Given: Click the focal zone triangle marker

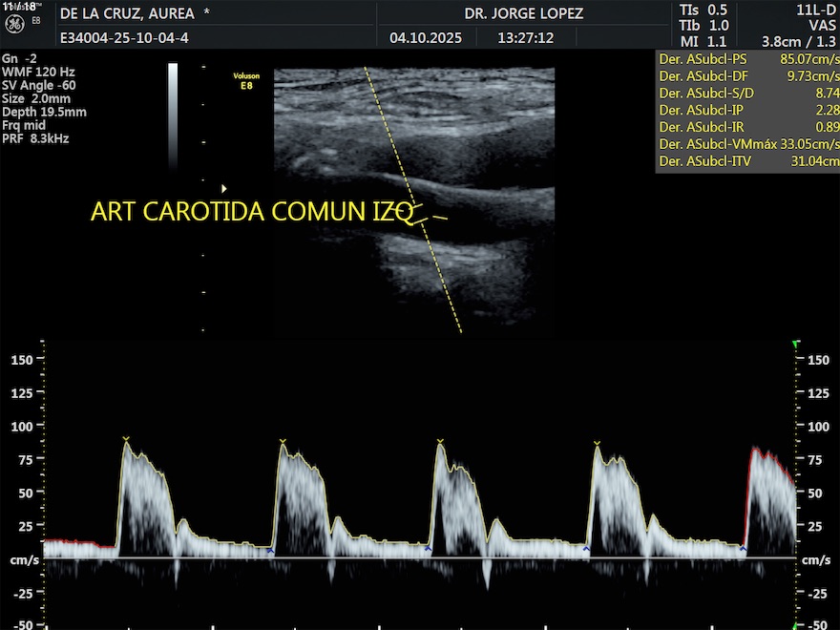Looking at the screenshot, I should [224, 189].
